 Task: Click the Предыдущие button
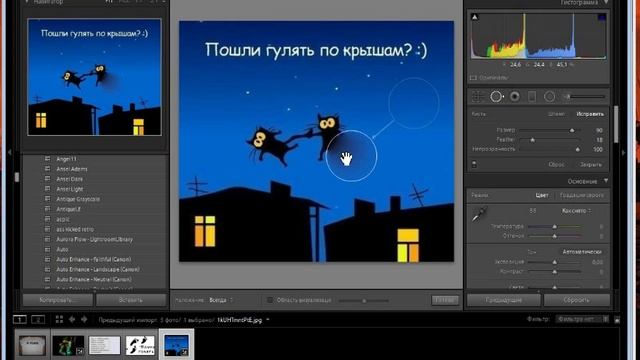[504, 300]
